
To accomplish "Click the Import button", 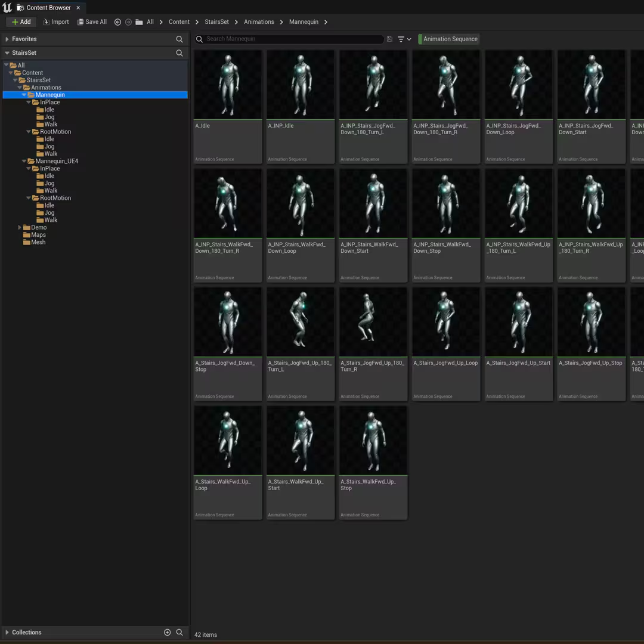I will pos(55,22).
